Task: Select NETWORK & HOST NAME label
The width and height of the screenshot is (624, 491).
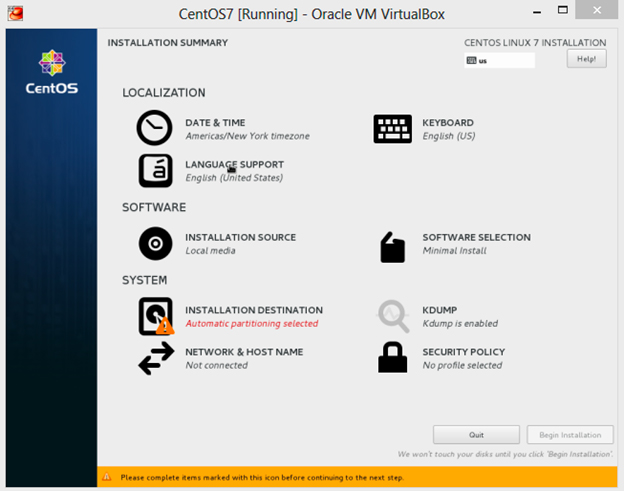Action: [x=244, y=352]
